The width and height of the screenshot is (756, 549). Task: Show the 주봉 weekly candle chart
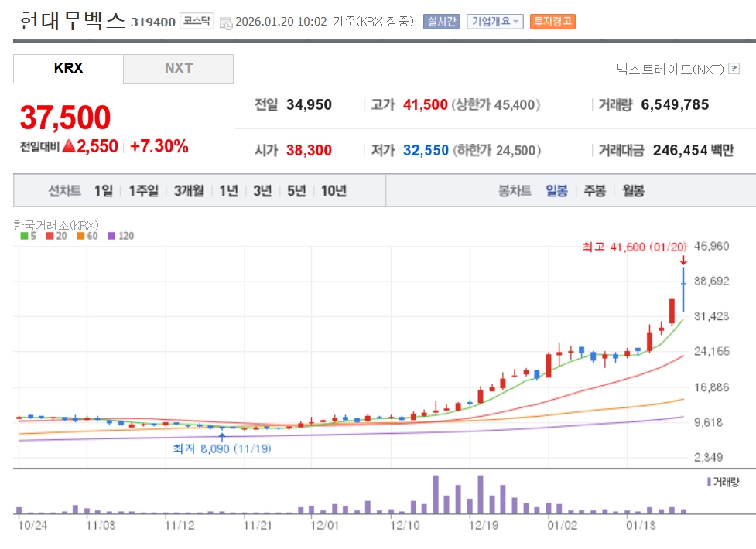[594, 190]
